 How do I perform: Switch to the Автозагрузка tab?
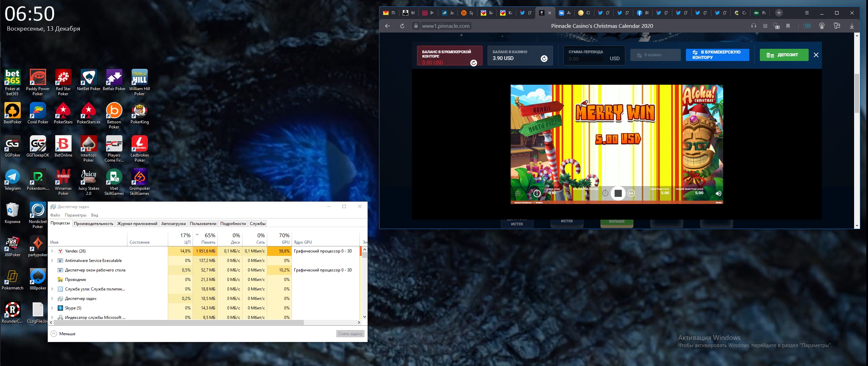(x=174, y=224)
